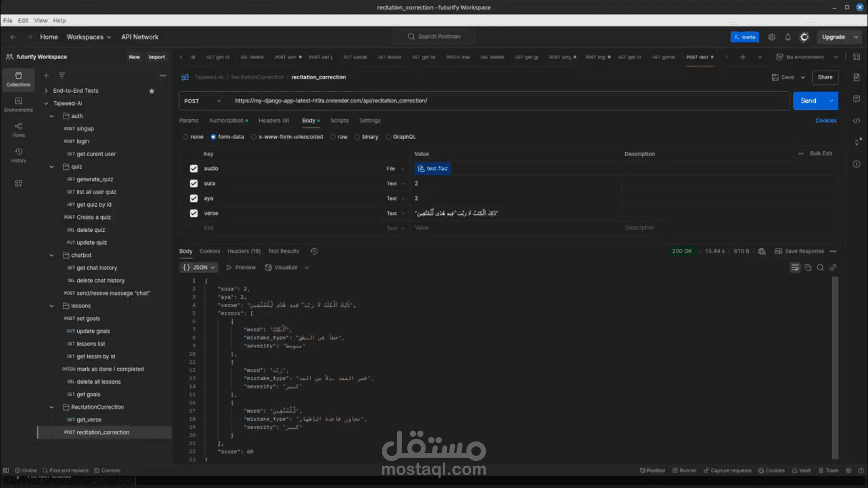Open the Environments sidebar panel
The height and width of the screenshot is (488, 868).
[x=19, y=104]
